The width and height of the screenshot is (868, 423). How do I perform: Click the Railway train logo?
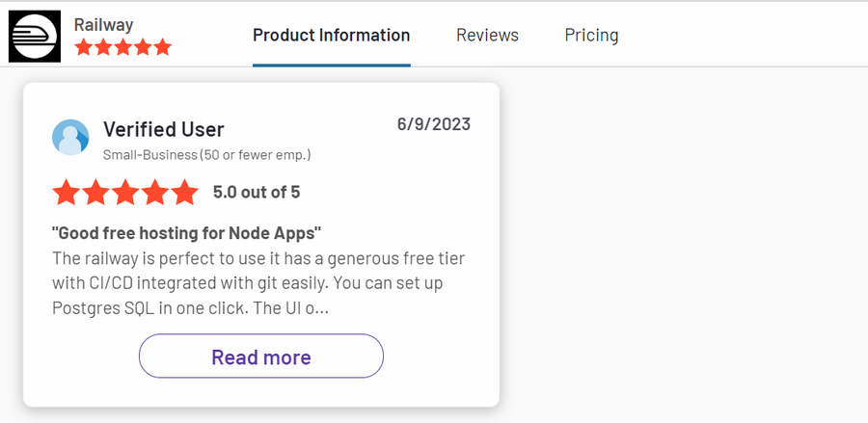[x=35, y=36]
